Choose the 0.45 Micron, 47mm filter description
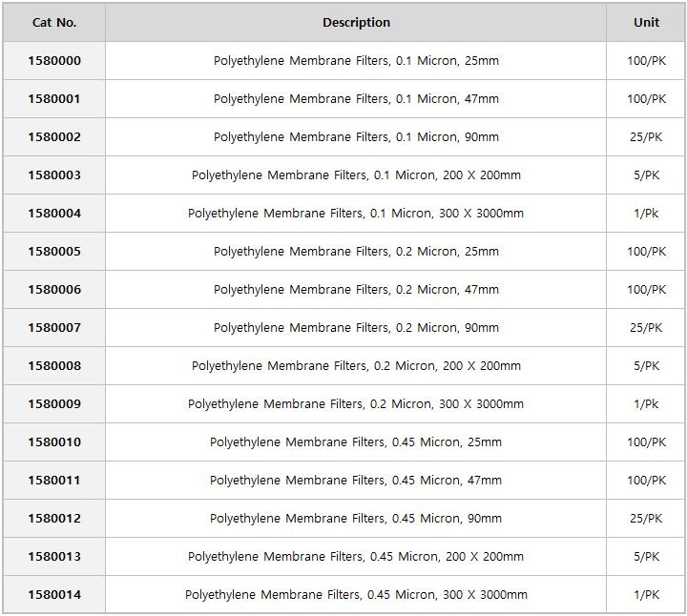 click(x=356, y=481)
